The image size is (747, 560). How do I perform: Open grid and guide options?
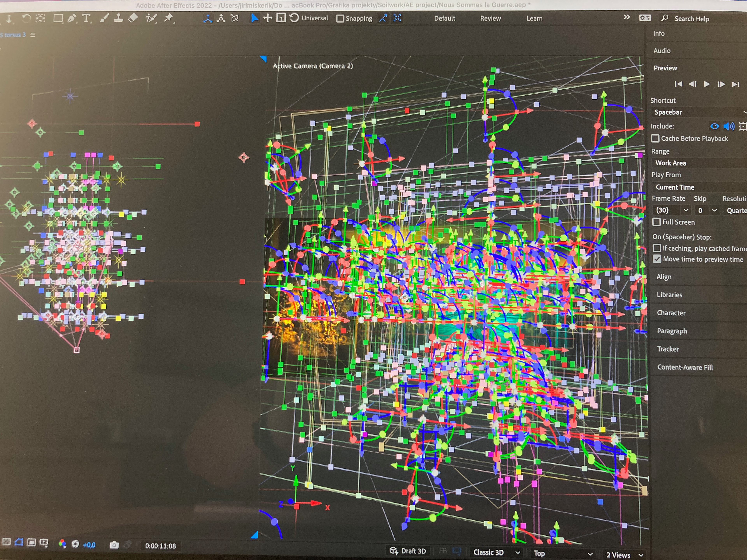[x=44, y=543]
